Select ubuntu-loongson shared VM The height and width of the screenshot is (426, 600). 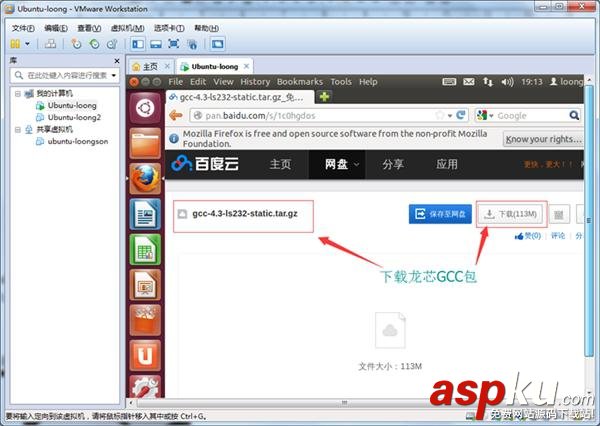pyautogui.click(x=78, y=141)
